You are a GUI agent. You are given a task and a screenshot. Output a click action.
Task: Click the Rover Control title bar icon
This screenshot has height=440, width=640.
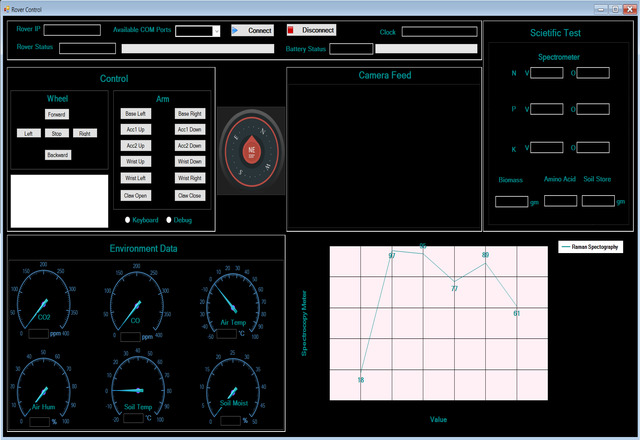6,7
